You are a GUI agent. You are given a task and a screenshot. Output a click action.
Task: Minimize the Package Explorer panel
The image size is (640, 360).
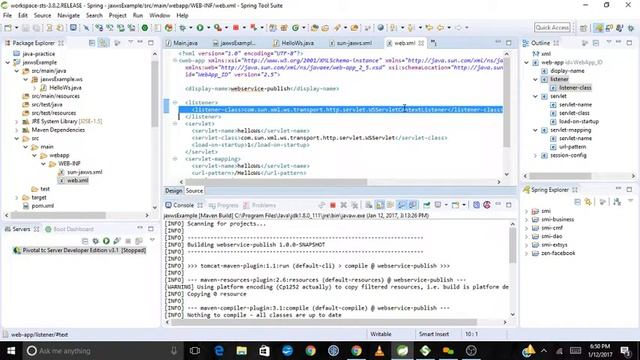[x=140, y=42]
